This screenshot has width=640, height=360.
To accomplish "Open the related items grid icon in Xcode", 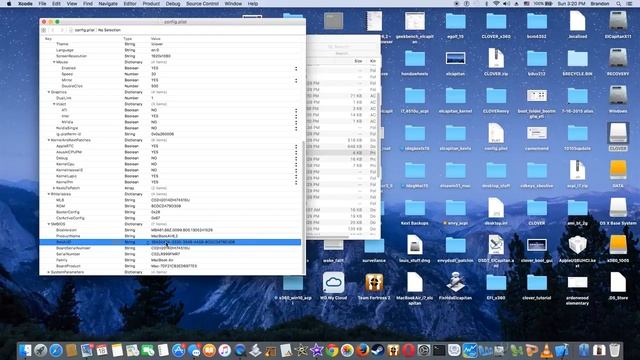I will pyautogui.click(x=44, y=30).
